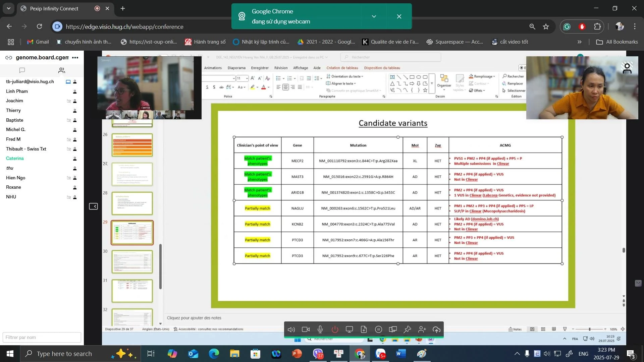Click the cloud upload icon

pos(436,329)
